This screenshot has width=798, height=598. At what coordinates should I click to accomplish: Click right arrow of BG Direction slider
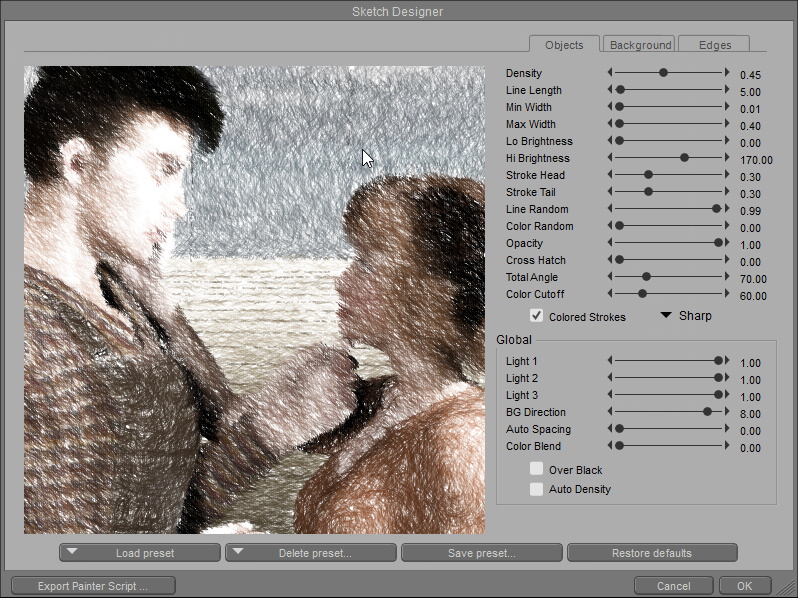[x=727, y=412]
